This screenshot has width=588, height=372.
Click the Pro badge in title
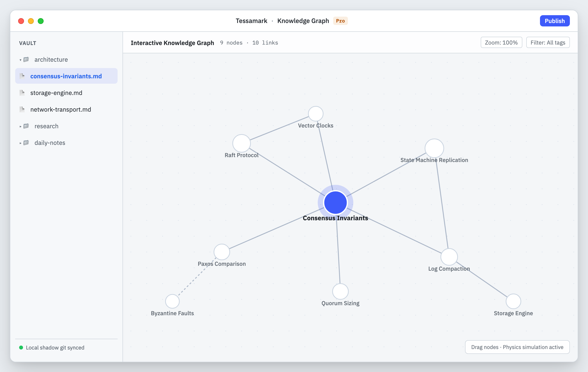[x=340, y=21]
